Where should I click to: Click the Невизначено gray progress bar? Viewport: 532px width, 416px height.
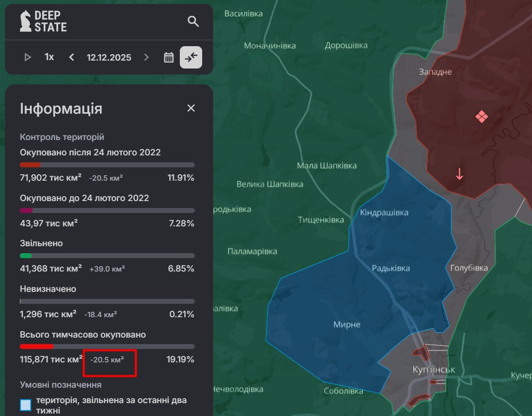pos(107,301)
